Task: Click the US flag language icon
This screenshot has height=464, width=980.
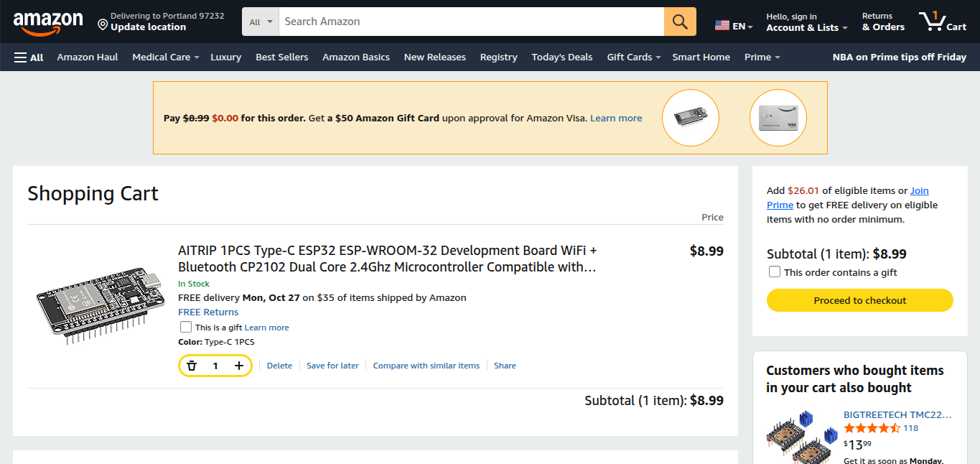Action: [x=722, y=25]
